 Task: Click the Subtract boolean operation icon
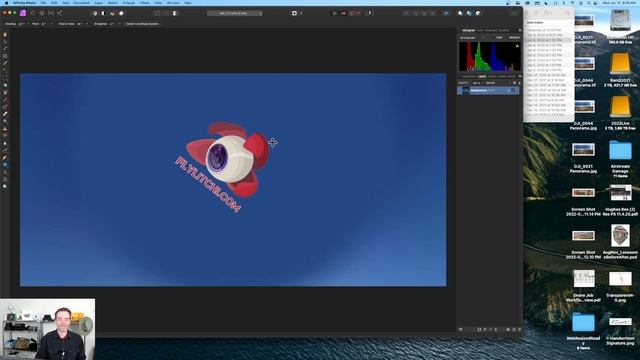(469, 13)
